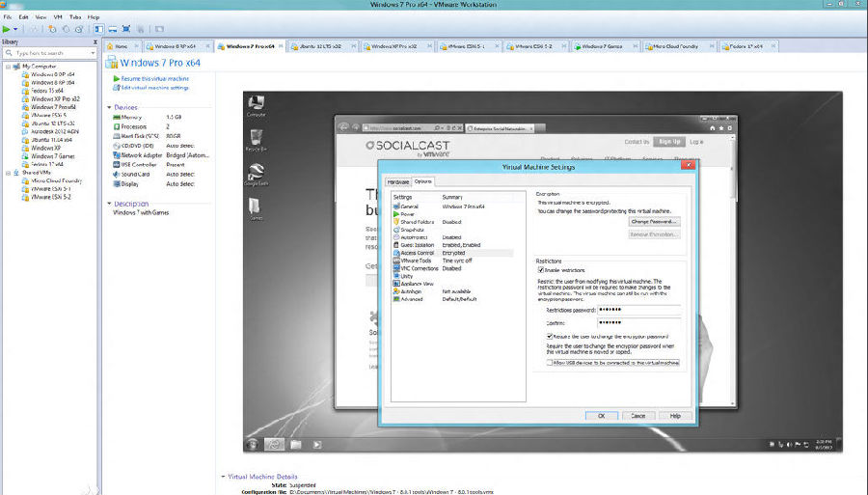The image size is (868, 495).
Task: Select Windows XP Pro x32 in library tree
Action: click(55, 99)
